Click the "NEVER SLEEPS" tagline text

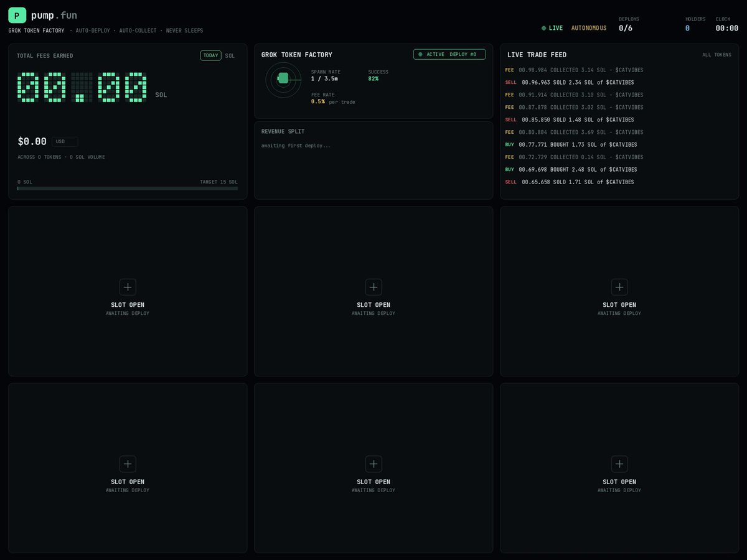click(x=184, y=30)
